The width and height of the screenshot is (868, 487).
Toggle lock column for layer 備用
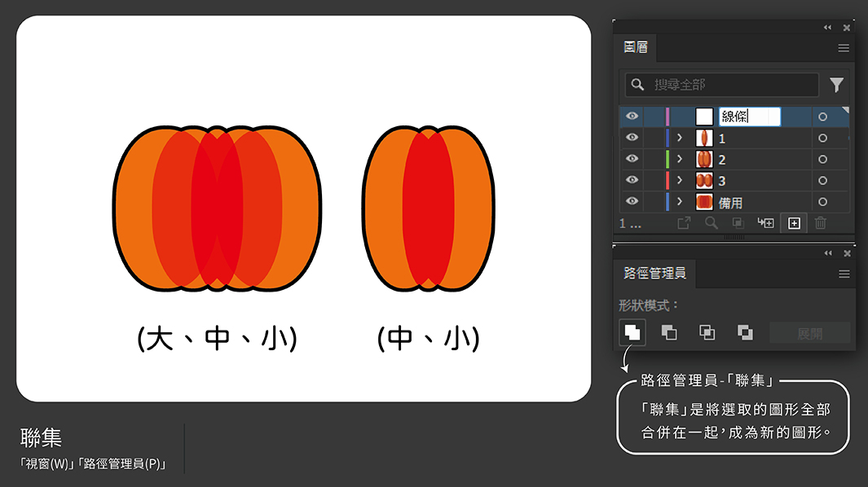[x=654, y=202]
